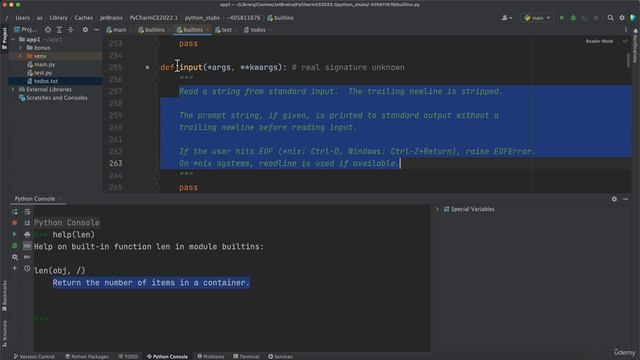
Task: Open the Terminal tool window
Action: pos(246,357)
